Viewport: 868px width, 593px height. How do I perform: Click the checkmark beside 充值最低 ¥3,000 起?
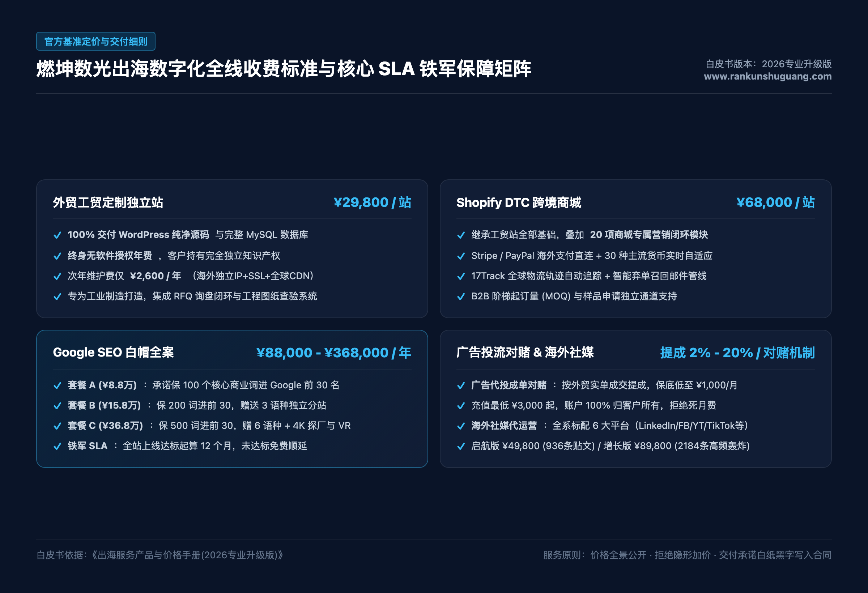pyautogui.click(x=461, y=406)
